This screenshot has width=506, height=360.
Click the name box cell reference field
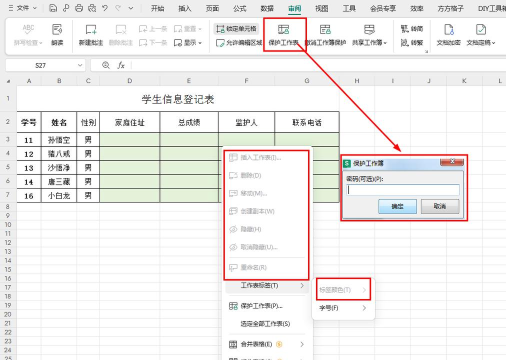41,65
